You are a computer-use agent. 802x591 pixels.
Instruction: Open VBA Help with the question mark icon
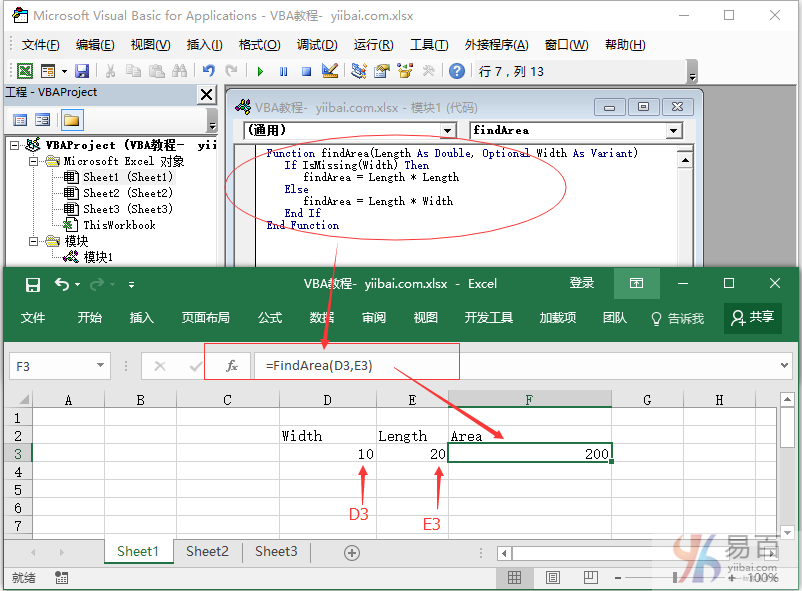coord(457,71)
